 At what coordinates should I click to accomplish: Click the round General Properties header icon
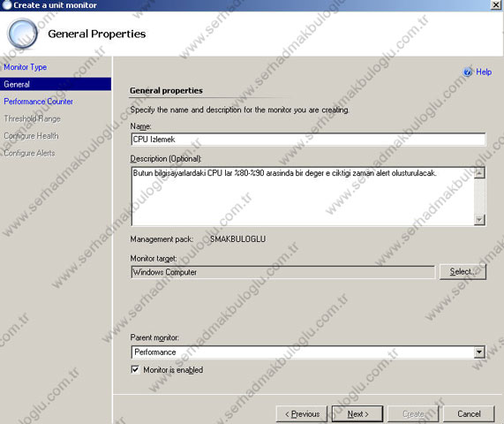[x=22, y=34]
